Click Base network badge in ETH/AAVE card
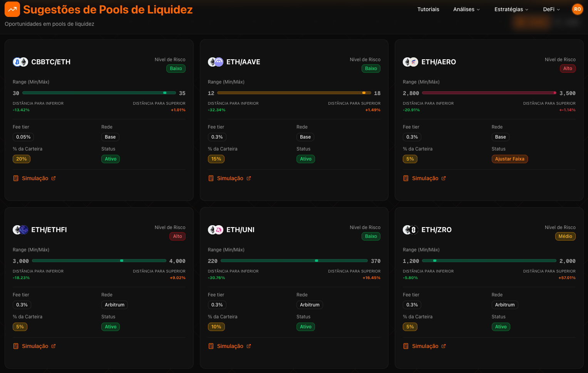The height and width of the screenshot is (373, 588). (x=305, y=137)
